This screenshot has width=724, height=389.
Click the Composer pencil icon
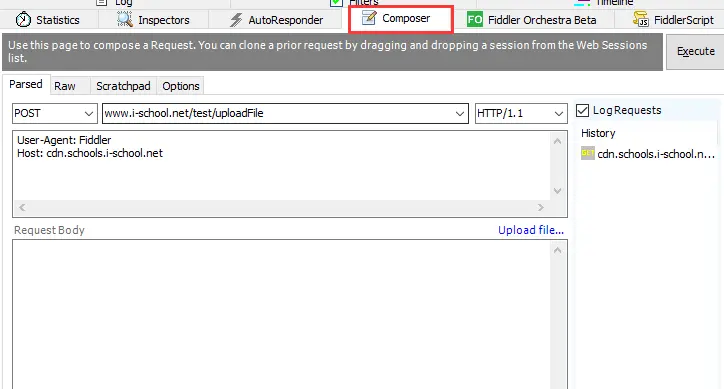[x=368, y=18]
